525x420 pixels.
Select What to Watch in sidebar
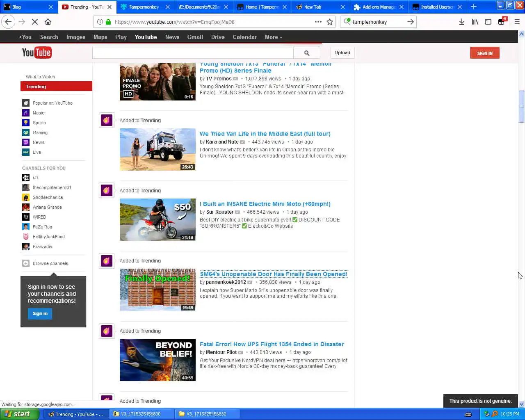pos(40,77)
